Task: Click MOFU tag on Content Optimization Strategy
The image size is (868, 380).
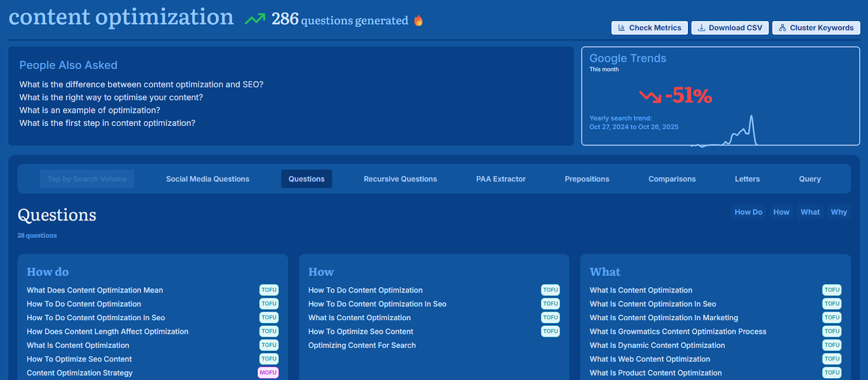Action: tap(268, 372)
